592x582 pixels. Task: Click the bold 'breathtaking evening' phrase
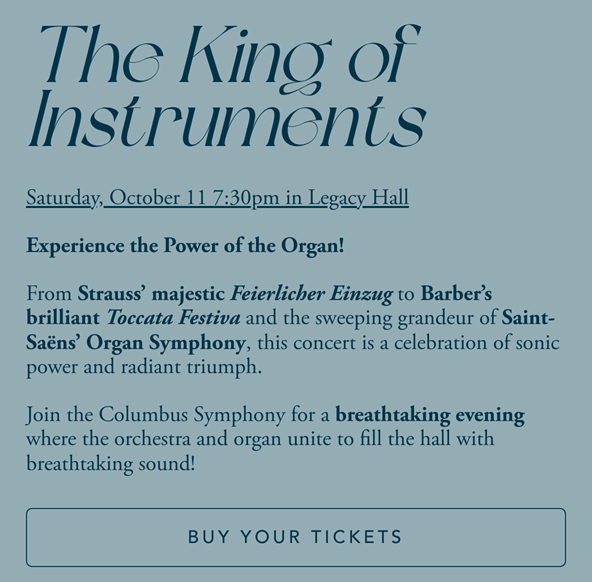[430, 415]
